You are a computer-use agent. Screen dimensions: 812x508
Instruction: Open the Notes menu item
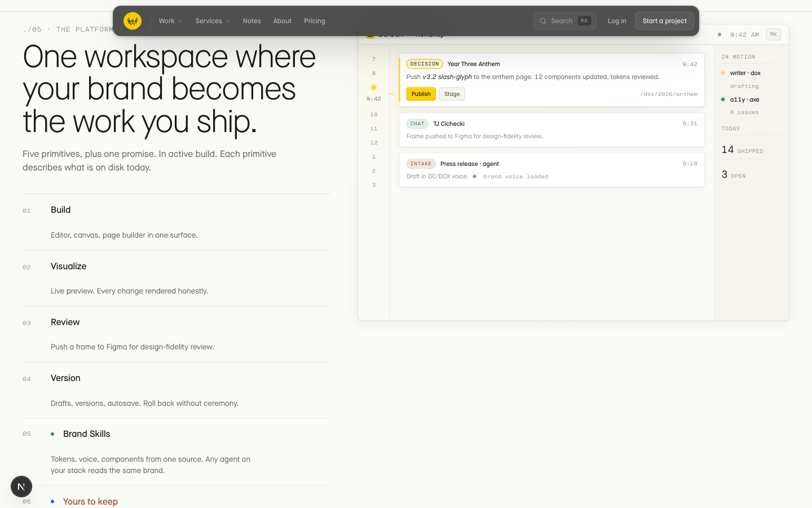[252, 21]
